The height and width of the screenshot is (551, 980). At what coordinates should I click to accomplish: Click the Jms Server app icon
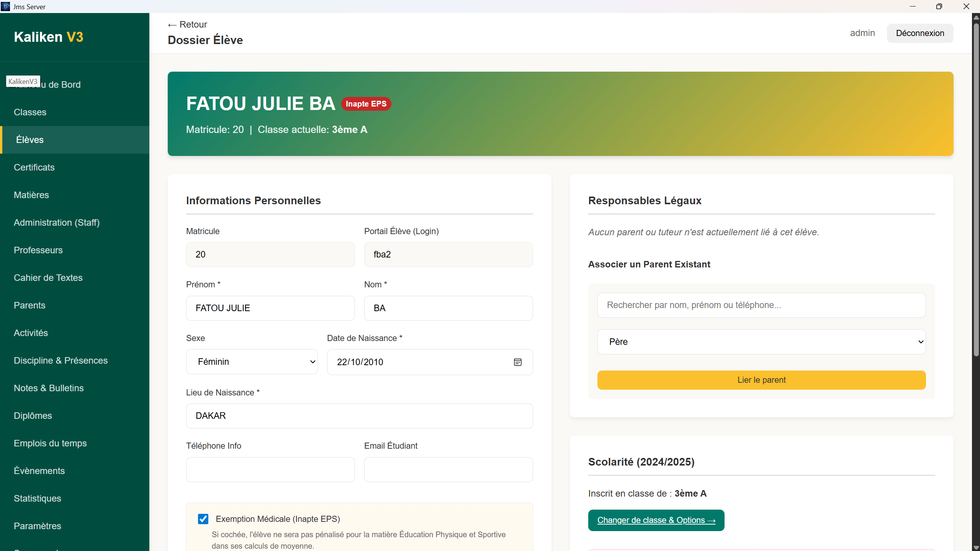coord(5,7)
